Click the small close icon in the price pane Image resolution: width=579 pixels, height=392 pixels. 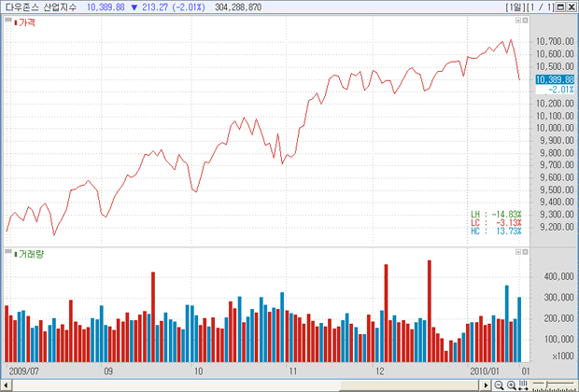tap(527, 20)
